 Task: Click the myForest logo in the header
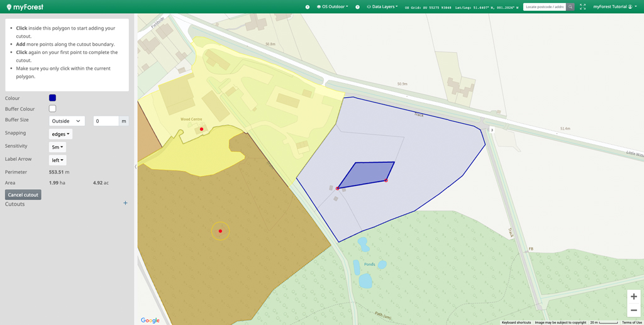(25, 7)
